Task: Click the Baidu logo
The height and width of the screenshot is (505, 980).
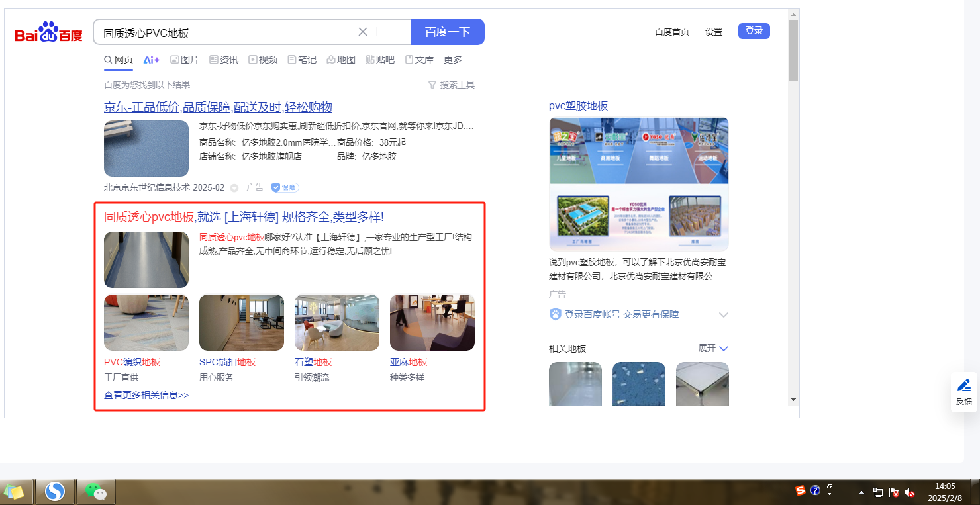Action: [49, 32]
